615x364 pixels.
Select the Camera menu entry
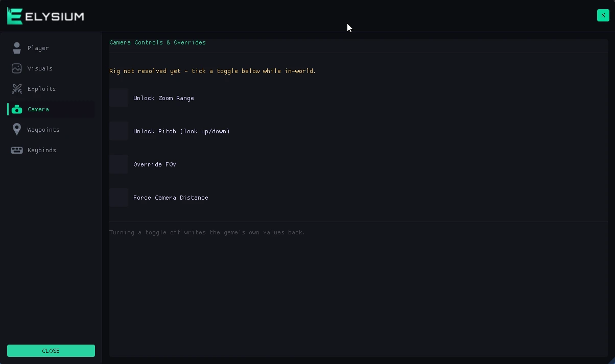pos(51,109)
